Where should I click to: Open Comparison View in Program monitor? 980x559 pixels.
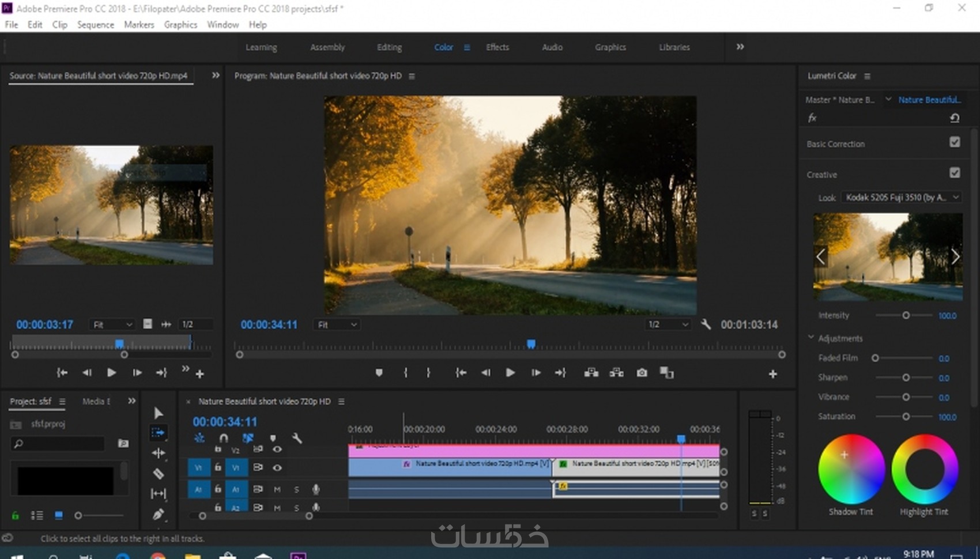[x=667, y=373]
